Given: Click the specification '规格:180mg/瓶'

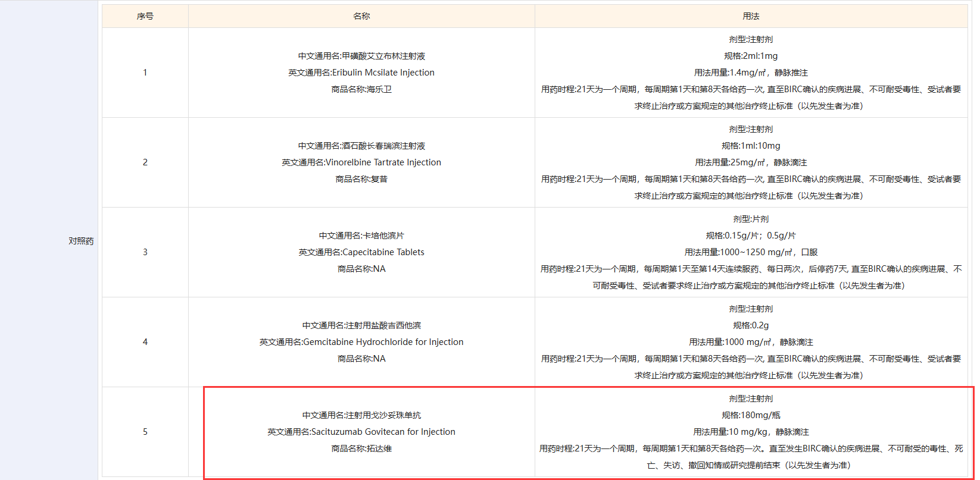Looking at the screenshot, I should (x=751, y=415).
